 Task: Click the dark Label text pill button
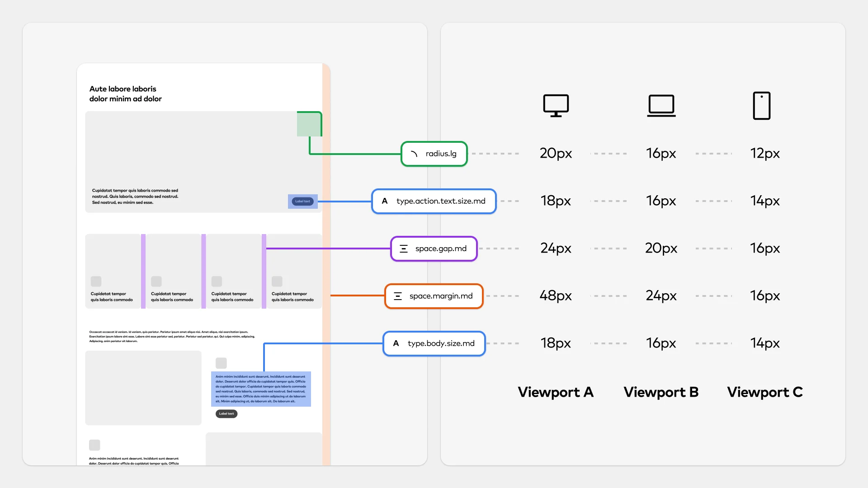coord(226,413)
